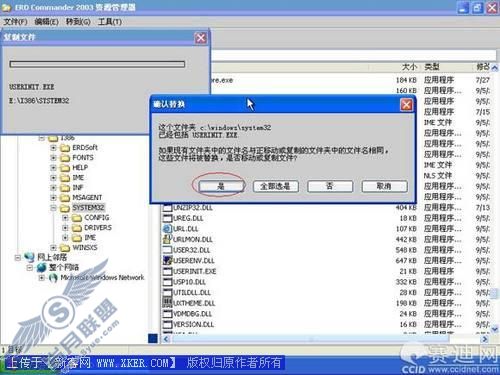Click the URL.DLL file icon
500x375 pixels.
(x=167, y=229)
